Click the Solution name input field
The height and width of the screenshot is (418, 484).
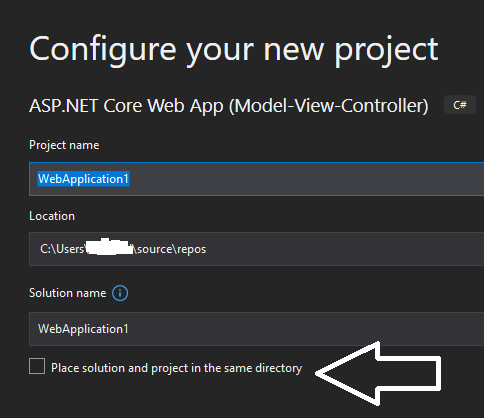pos(256,329)
